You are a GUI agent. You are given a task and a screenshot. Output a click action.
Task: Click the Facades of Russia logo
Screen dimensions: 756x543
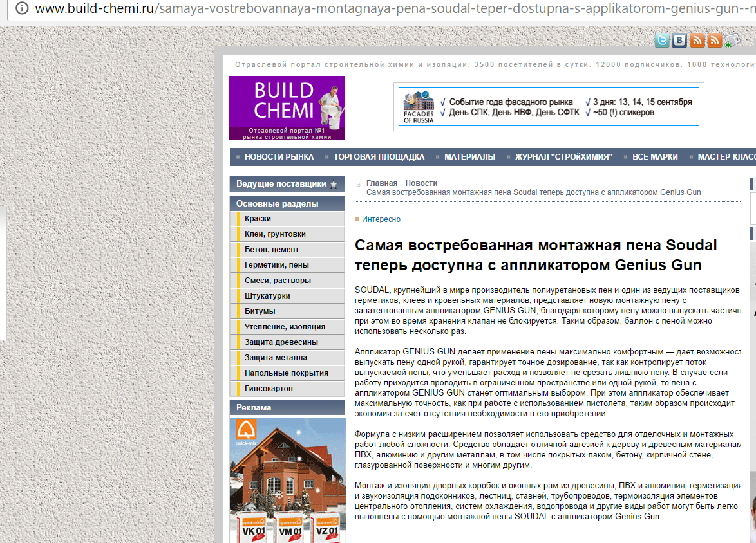419,107
